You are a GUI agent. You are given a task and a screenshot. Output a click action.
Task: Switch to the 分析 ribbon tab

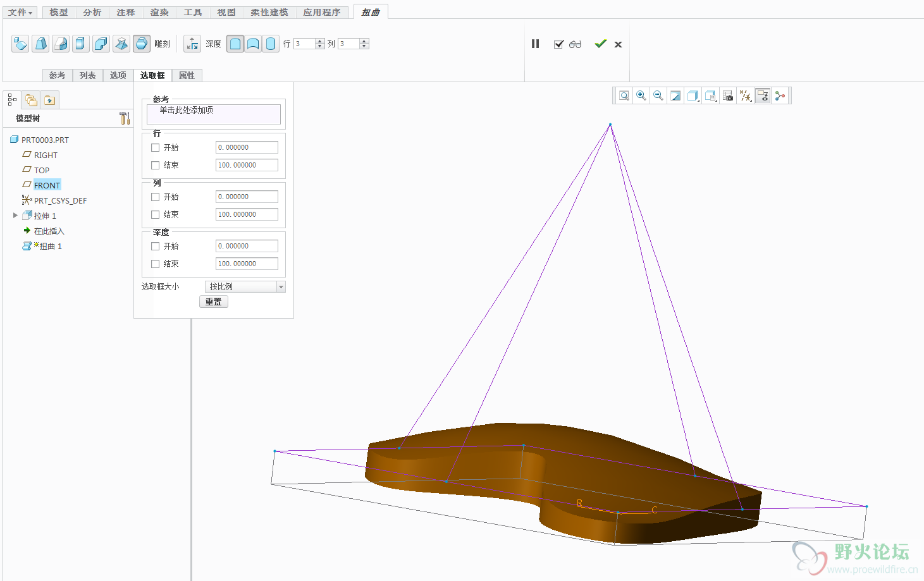pyautogui.click(x=92, y=12)
